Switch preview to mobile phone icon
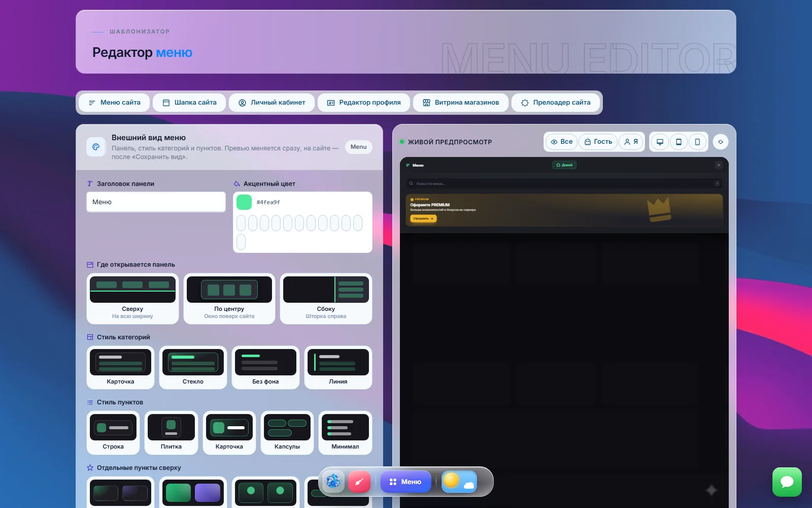The height and width of the screenshot is (508, 812). (697, 142)
